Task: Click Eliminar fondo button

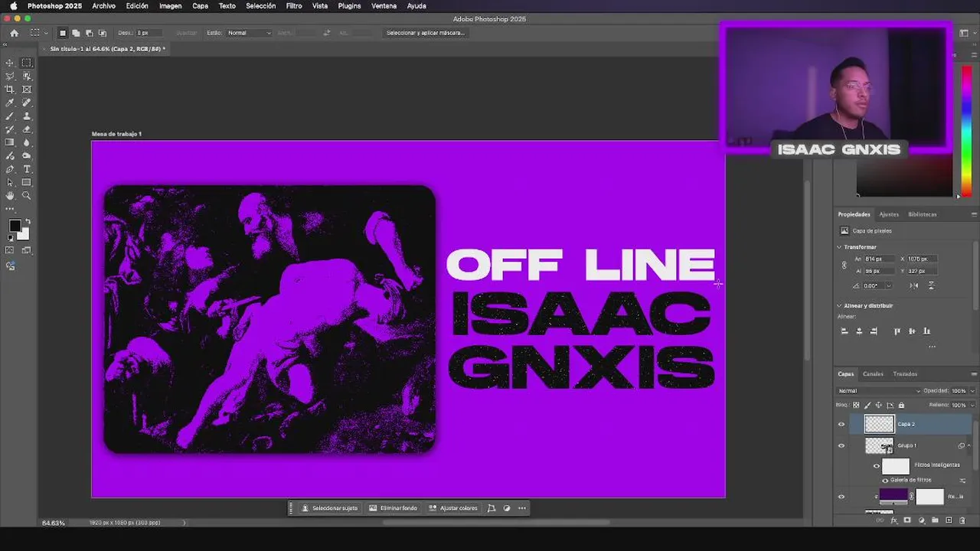Action: tap(393, 508)
